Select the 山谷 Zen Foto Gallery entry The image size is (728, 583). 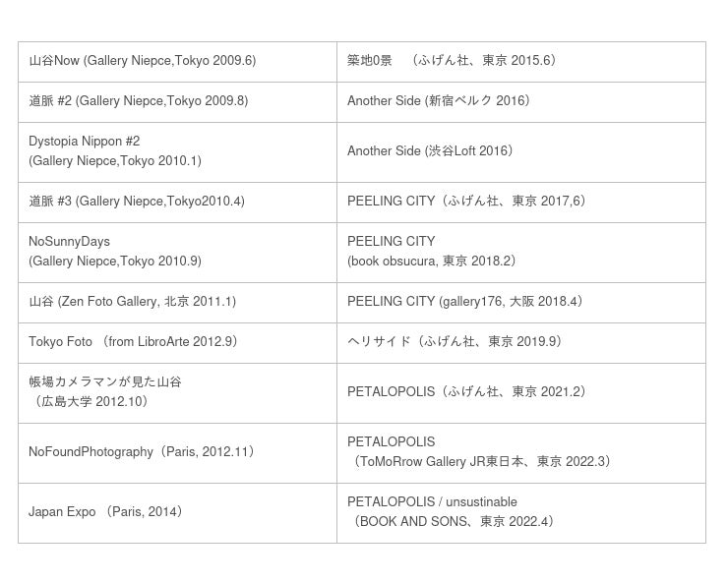coord(133,302)
